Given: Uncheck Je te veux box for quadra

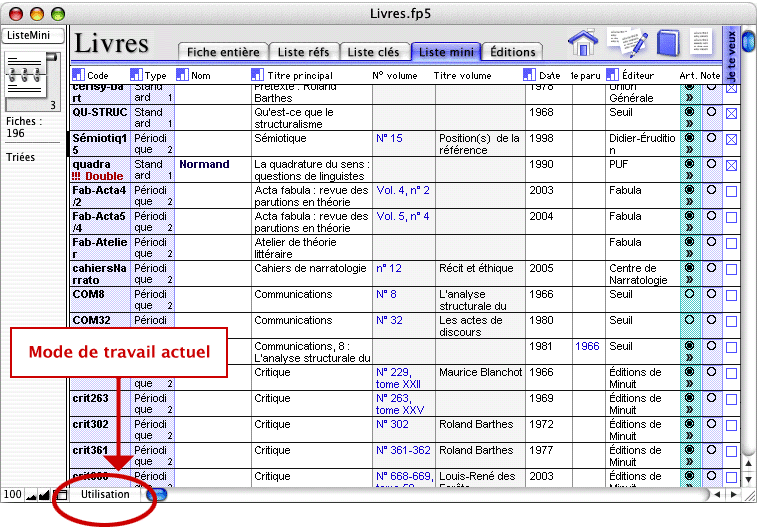Looking at the screenshot, I should click(x=731, y=166).
